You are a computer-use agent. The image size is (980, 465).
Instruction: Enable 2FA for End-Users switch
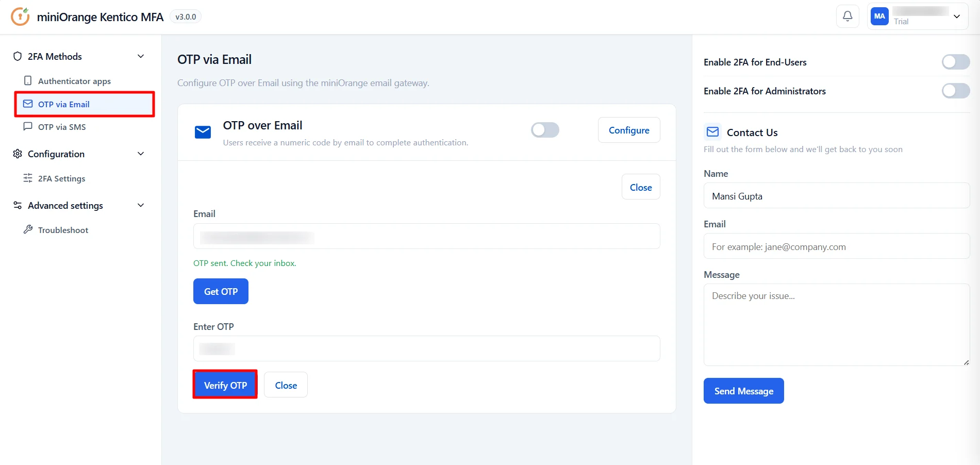coord(956,62)
